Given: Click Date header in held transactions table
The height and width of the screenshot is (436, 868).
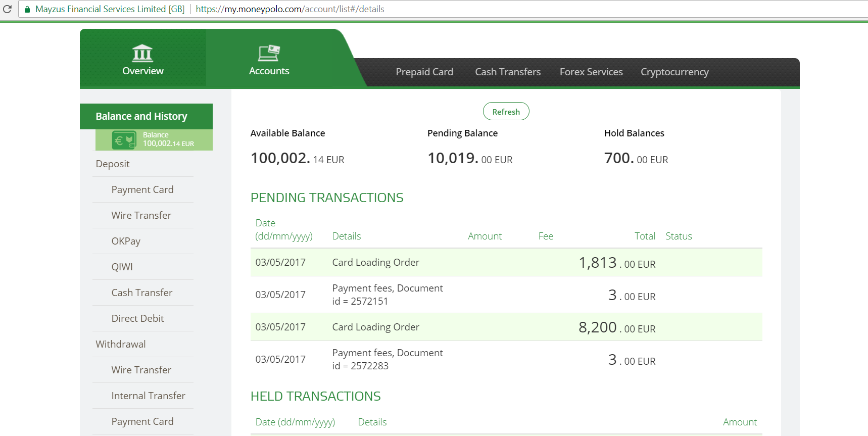Looking at the screenshot, I should tap(295, 422).
